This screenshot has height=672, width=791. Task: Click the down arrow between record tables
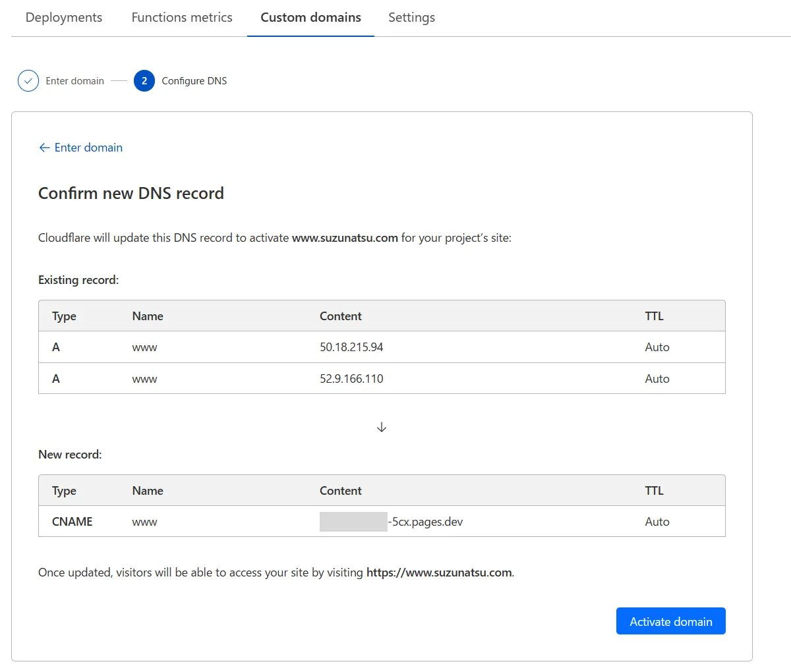[x=382, y=428]
